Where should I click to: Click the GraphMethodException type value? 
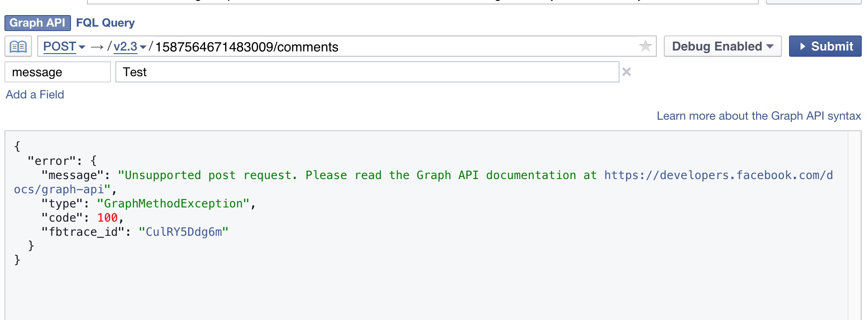[173, 203]
